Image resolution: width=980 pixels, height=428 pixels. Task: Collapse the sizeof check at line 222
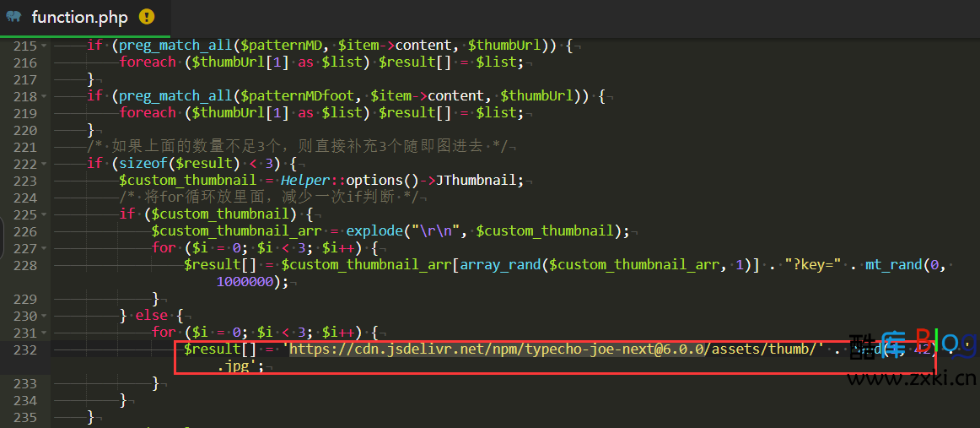pyautogui.click(x=44, y=164)
